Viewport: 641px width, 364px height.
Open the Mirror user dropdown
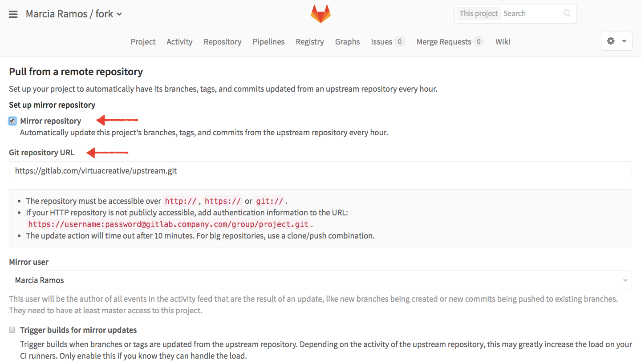coord(625,280)
